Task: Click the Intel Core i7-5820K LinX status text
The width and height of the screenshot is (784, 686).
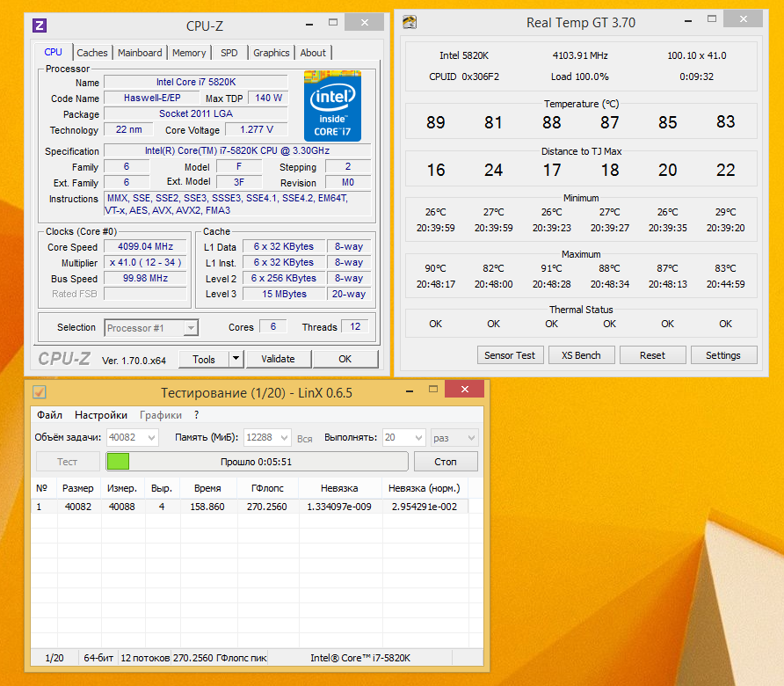Action: tap(360, 658)
